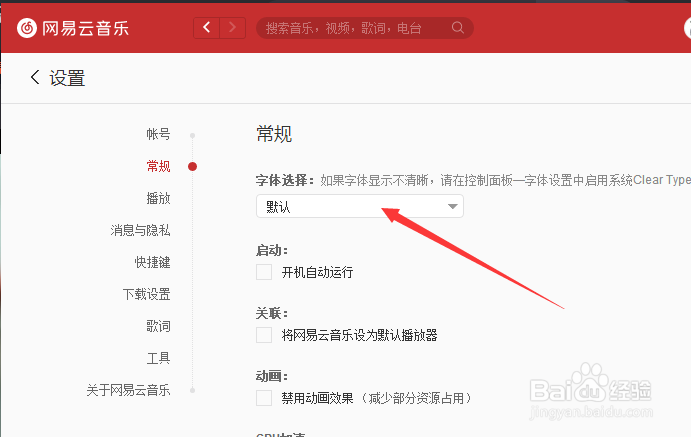This screenshot has width=691, height=437.
Task: Select the 常规 settings section
Action: point(158,166)
